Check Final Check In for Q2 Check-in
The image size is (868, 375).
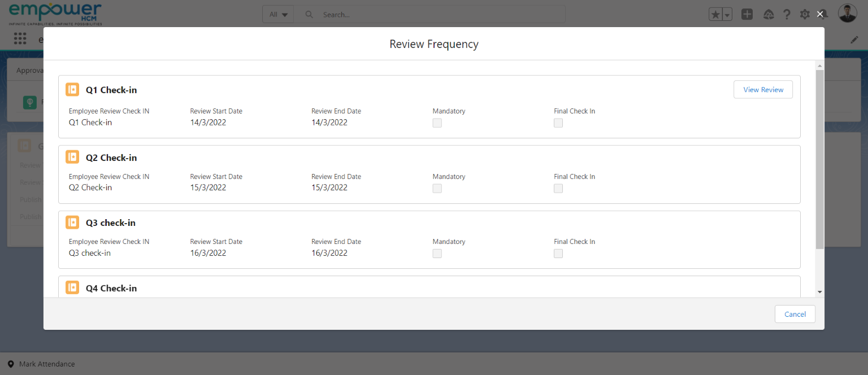pyautogui.click(x=558, y=188)
